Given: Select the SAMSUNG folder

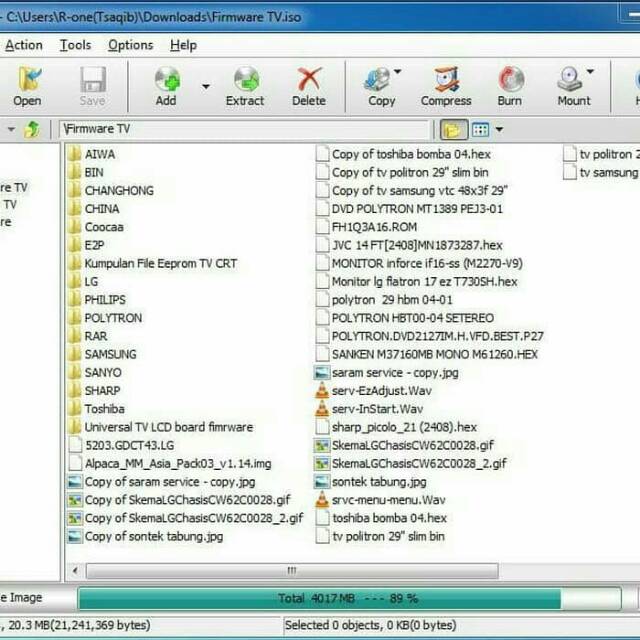Looking at the screenshot, I should point(110,354).
